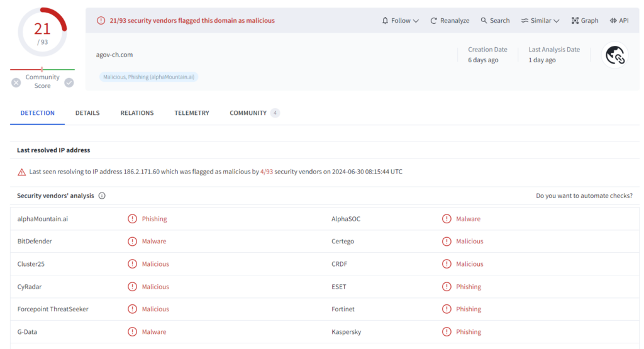Open the Relations tab
644x349 pixels.
pyautogui.click(x=137, y=113)
